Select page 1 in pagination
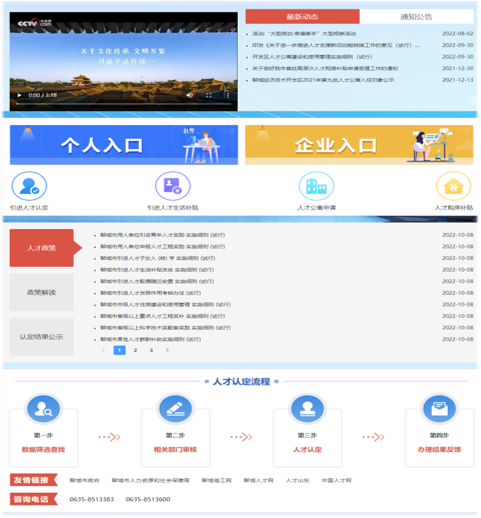Viewport: 481px width, 518px height. click(x=119, y=350)
